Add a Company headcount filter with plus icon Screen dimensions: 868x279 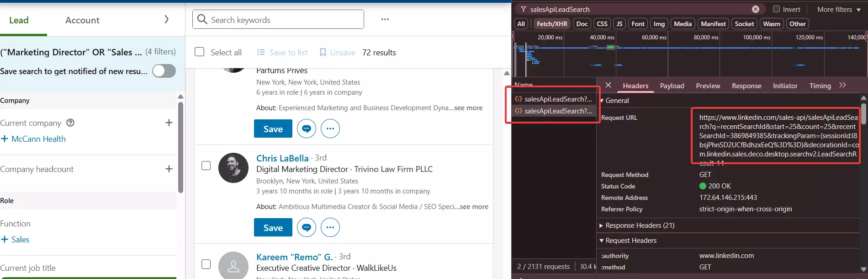pos(169,169)
